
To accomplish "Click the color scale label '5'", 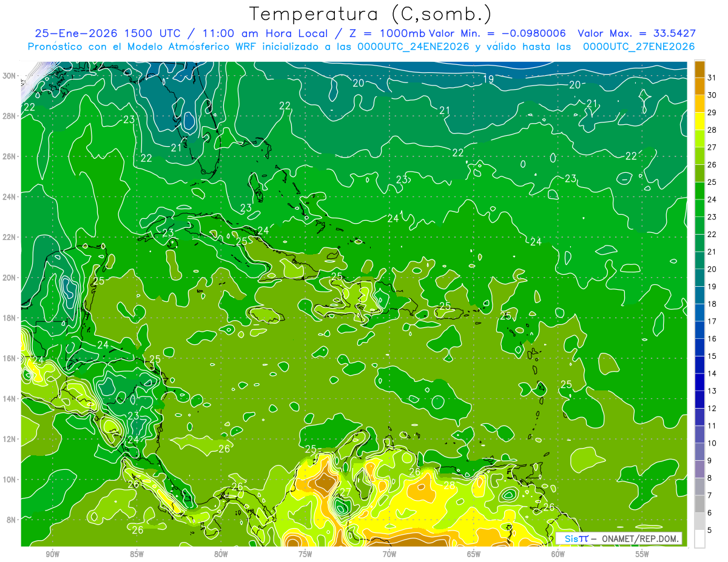I will point(710,530).
